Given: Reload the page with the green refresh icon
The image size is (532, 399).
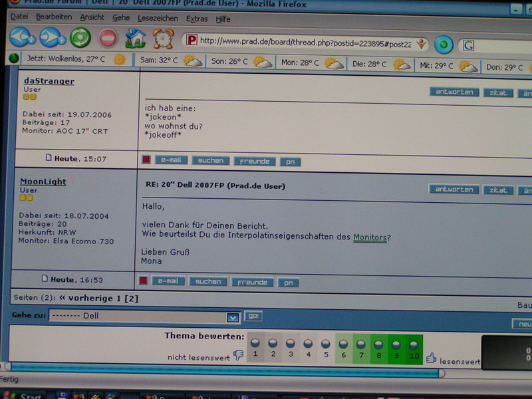Looking at the screenshot, I should (x=80, y=37).
